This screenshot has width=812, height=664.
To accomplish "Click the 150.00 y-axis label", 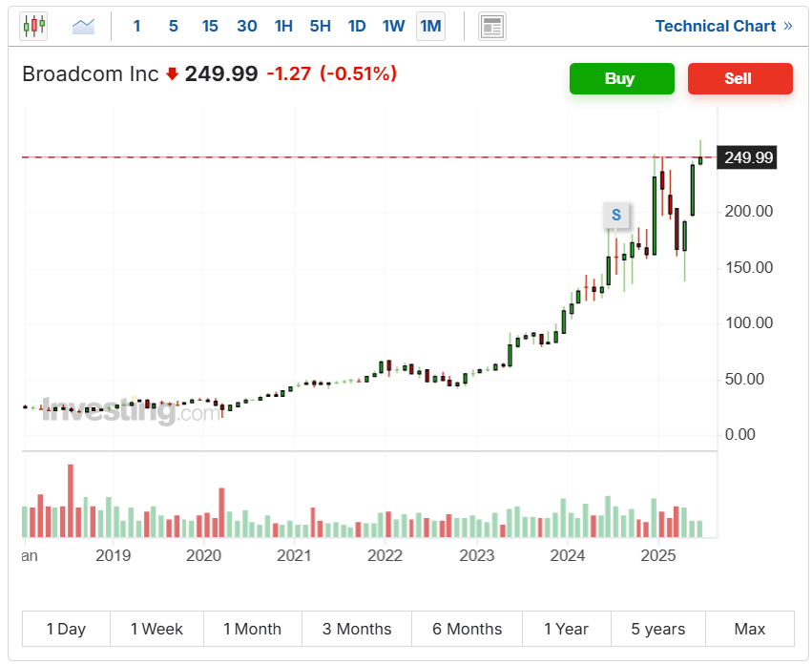I will point(749,268).
